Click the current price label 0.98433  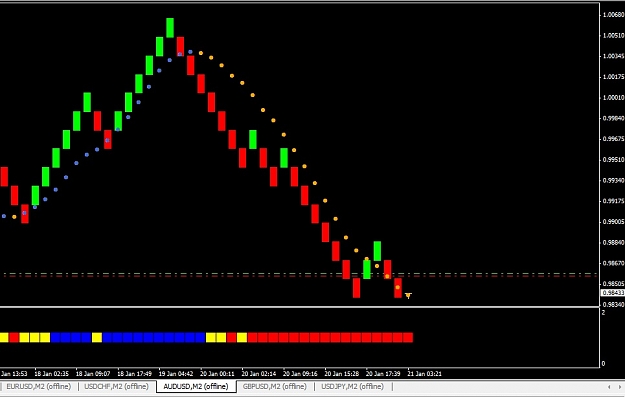pos(613,293)
